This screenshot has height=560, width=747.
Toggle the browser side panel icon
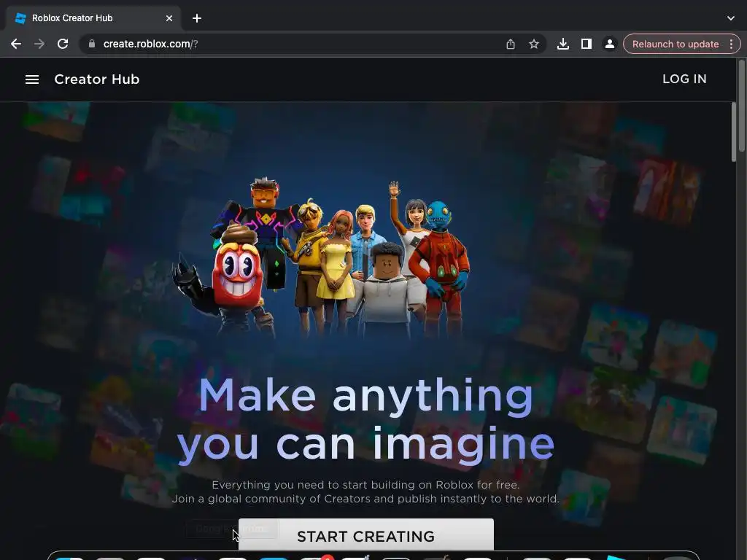click(x=586, y=44)
